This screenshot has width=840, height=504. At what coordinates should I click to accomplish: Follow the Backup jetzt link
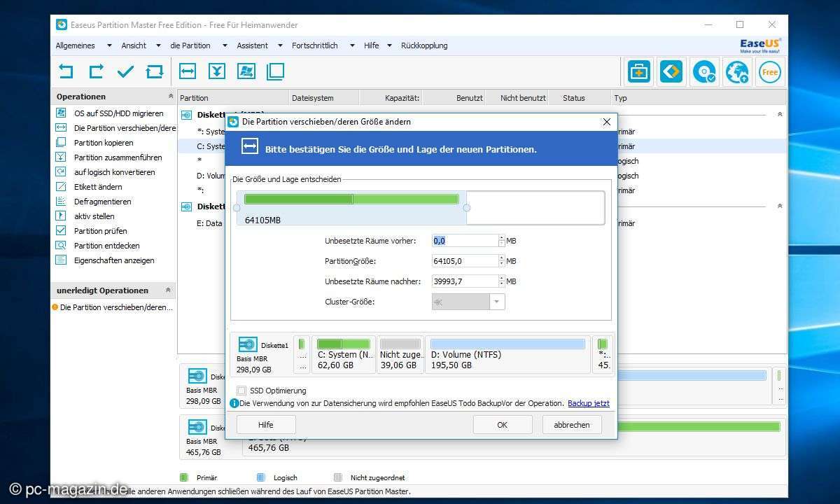[589, 403]
